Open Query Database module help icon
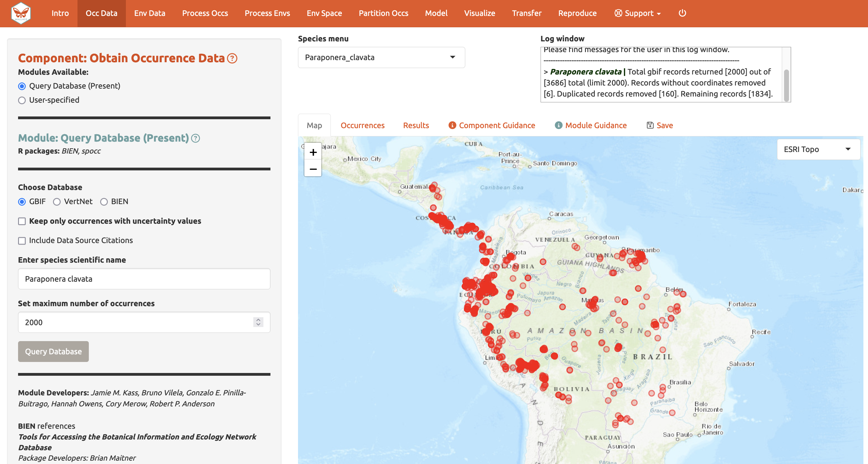 point(195,138)
